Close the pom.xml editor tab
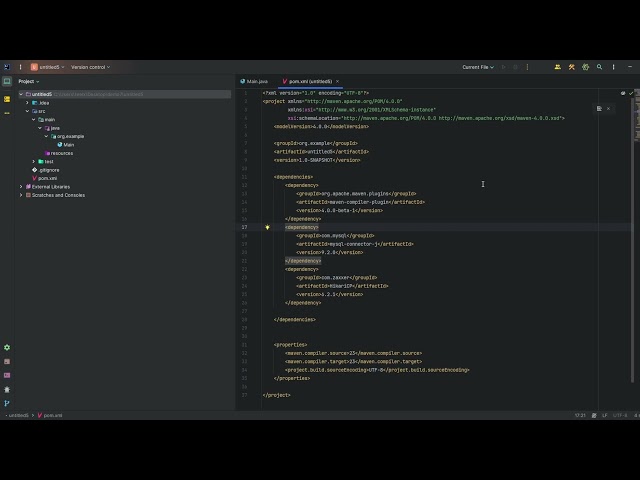 (x=338, y=81)
